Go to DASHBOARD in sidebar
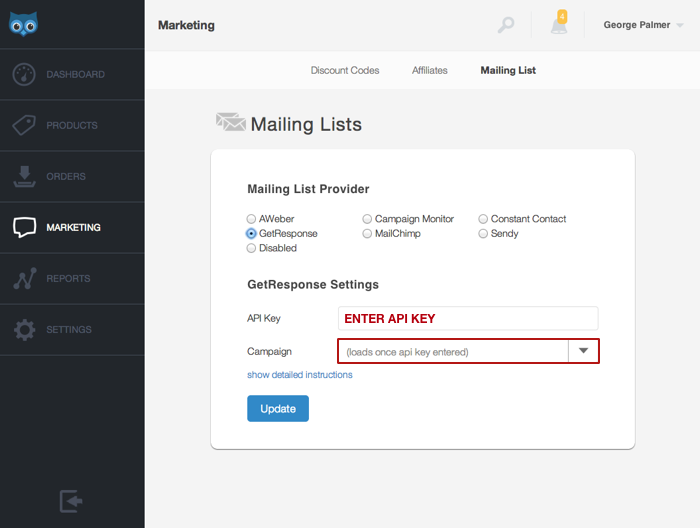The height and width of the screenshot is (528, 700). pyautogui.click(x=75, y=75)
